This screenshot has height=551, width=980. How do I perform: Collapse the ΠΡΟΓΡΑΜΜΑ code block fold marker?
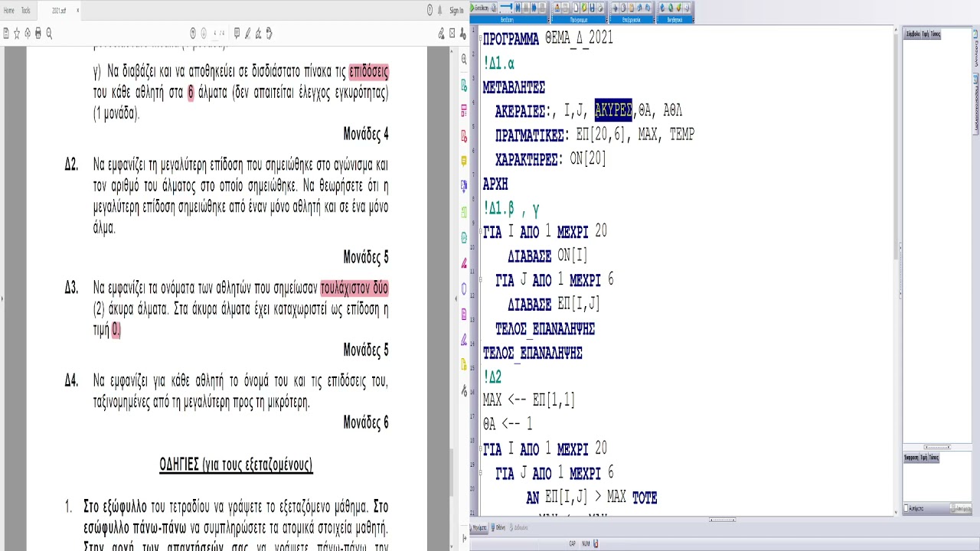click(480, 37)
